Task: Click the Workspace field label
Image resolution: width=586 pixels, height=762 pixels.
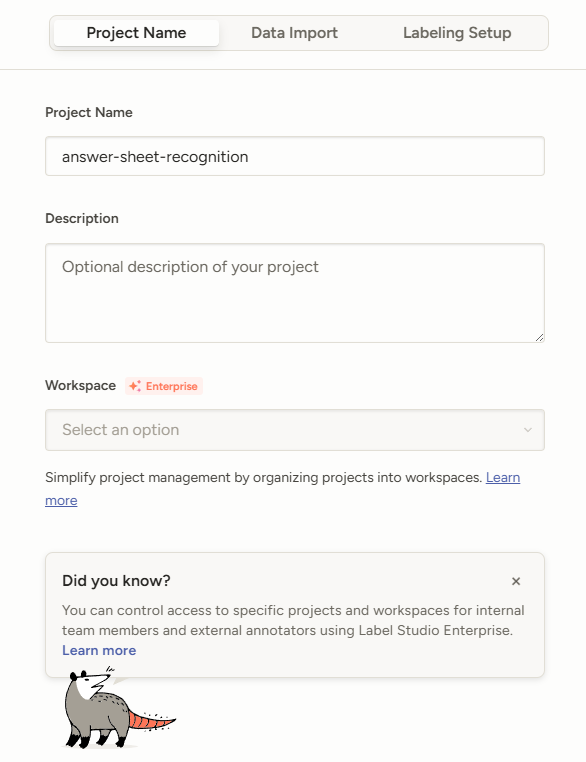Action: tap(81, 386)
